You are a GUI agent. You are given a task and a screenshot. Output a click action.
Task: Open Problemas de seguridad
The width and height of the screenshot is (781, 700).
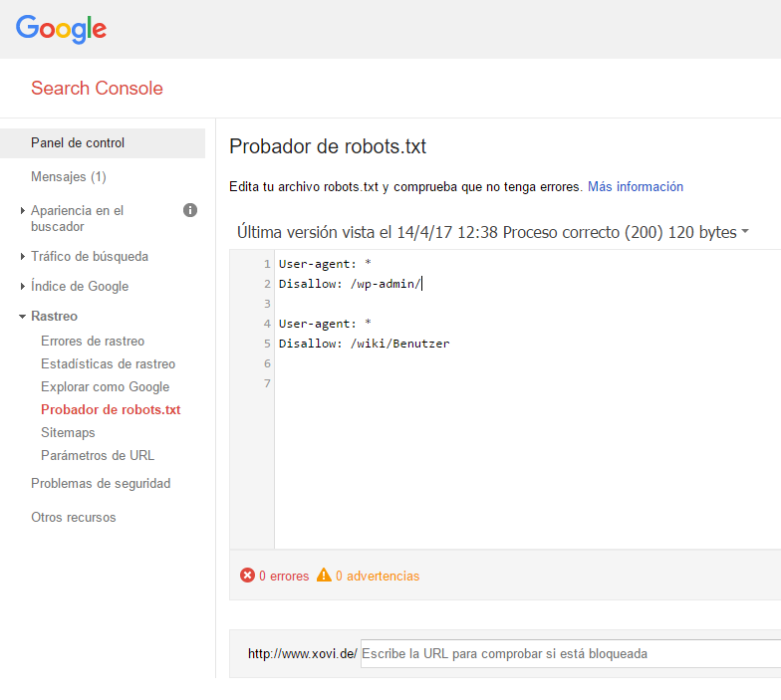tap(101, 484)
